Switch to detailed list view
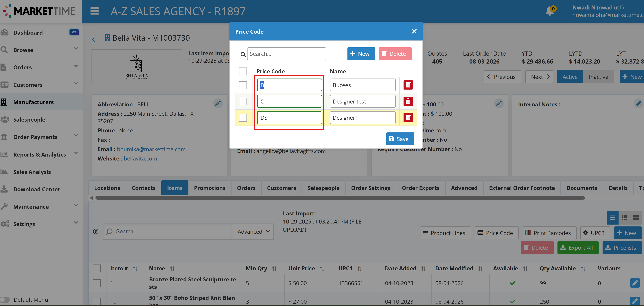Viewport: 644px width, 306px height. click(x=624, y=218)
